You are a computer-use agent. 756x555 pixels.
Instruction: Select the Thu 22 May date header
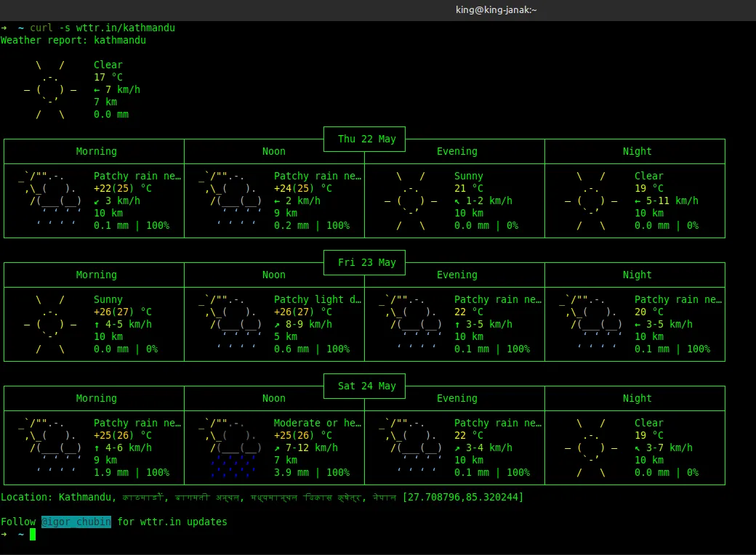[366, 139]
